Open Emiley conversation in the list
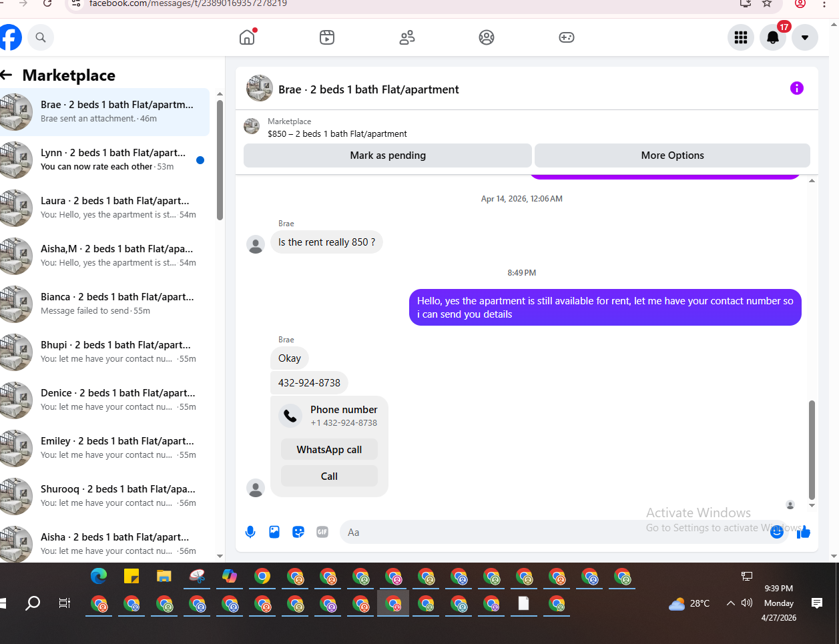This screenshot has width=839, height=644. (x=105, y=448)
